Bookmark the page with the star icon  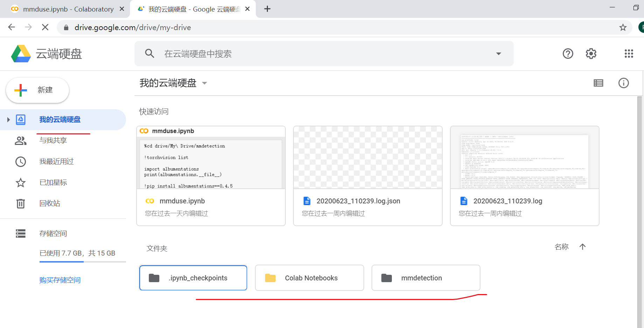[623, 27]
